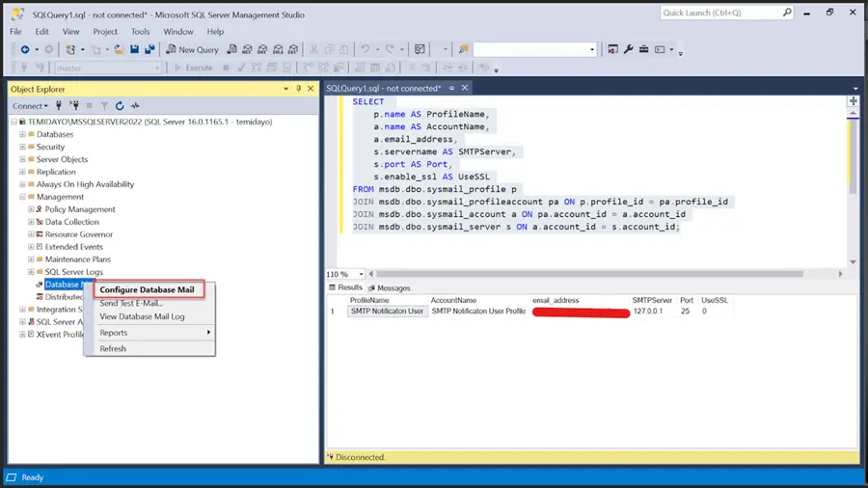Click the Analysis Services XMLA Query icon

278,49
